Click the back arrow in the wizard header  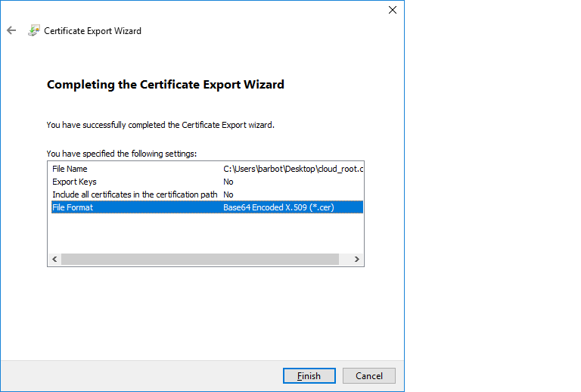point(11,31)
